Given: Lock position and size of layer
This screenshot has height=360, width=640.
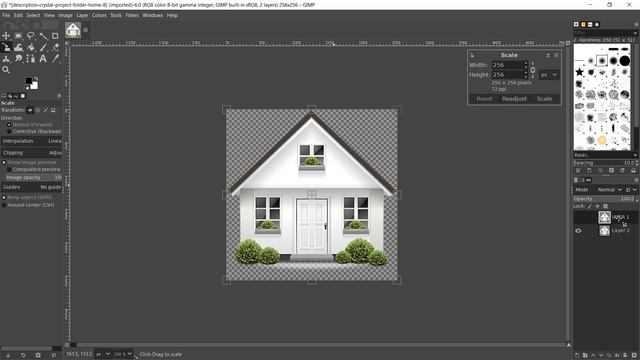Looking at the screenshot, I should (x=597, y=206).
